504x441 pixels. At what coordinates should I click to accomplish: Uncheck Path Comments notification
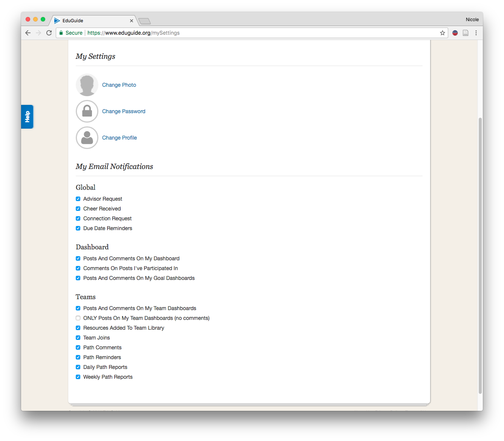coord(78,347)
